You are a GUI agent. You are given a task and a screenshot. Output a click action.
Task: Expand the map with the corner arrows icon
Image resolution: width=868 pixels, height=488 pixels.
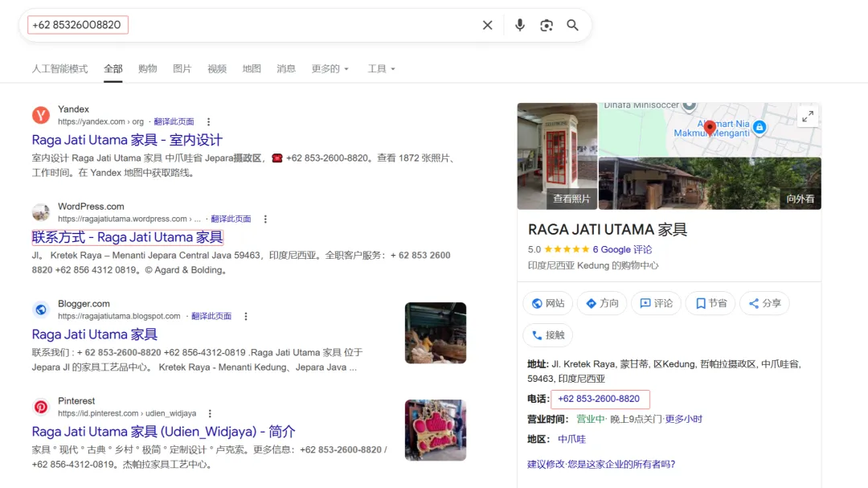[x=808, y=116]
